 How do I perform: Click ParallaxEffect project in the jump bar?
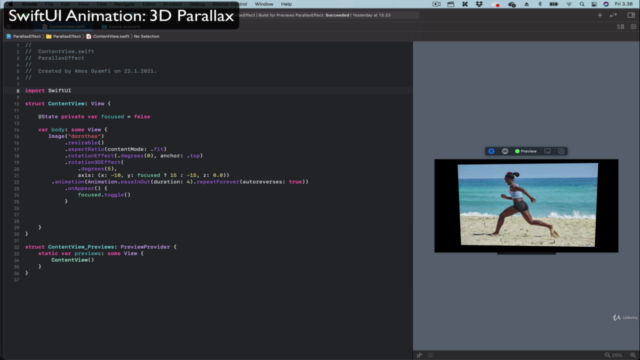24,36
